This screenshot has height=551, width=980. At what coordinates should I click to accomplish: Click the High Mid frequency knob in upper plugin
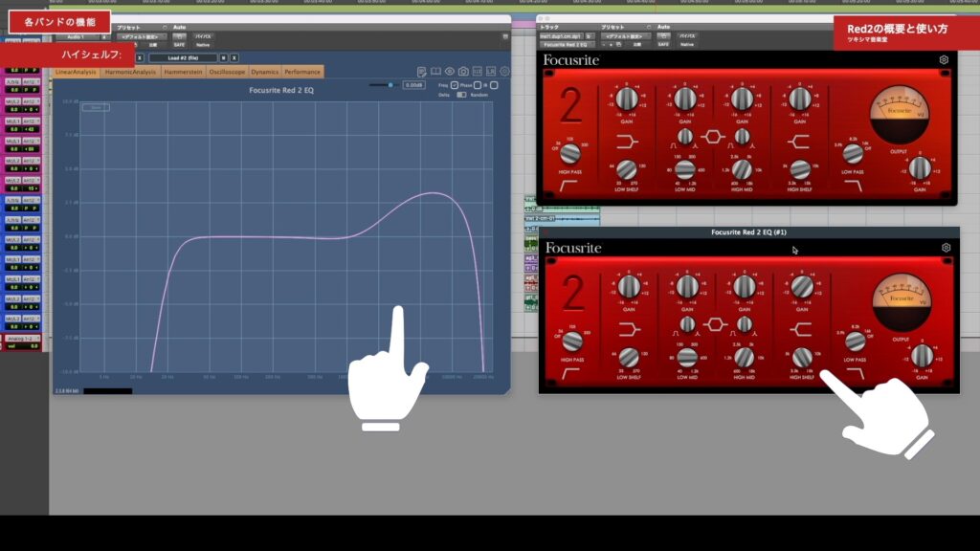coord(743,169)
